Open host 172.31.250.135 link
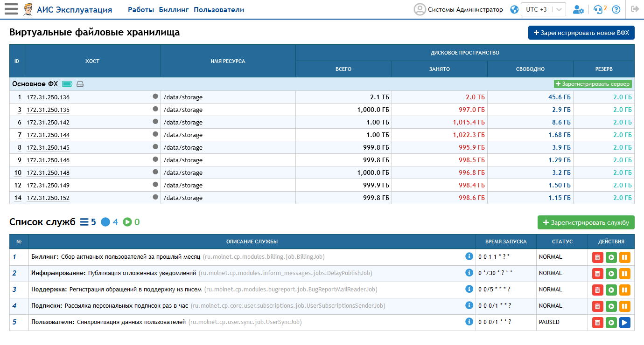 48,110
